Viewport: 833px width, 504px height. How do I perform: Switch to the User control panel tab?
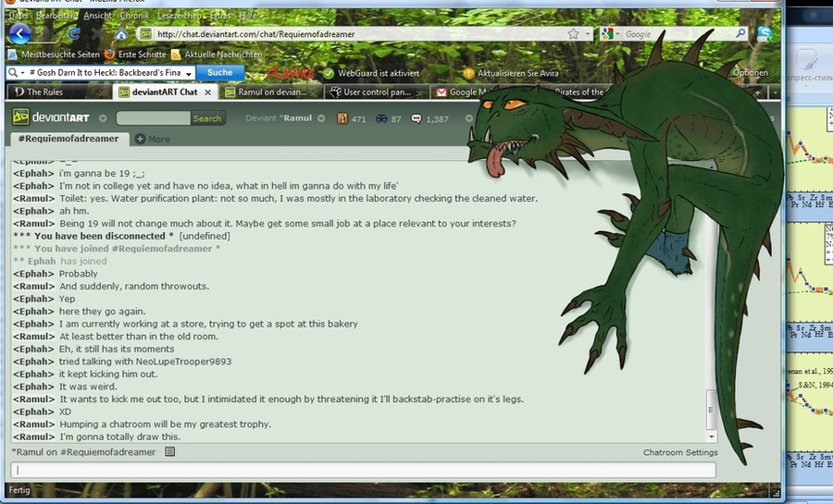pyautogui.click(x=376, y=92)
